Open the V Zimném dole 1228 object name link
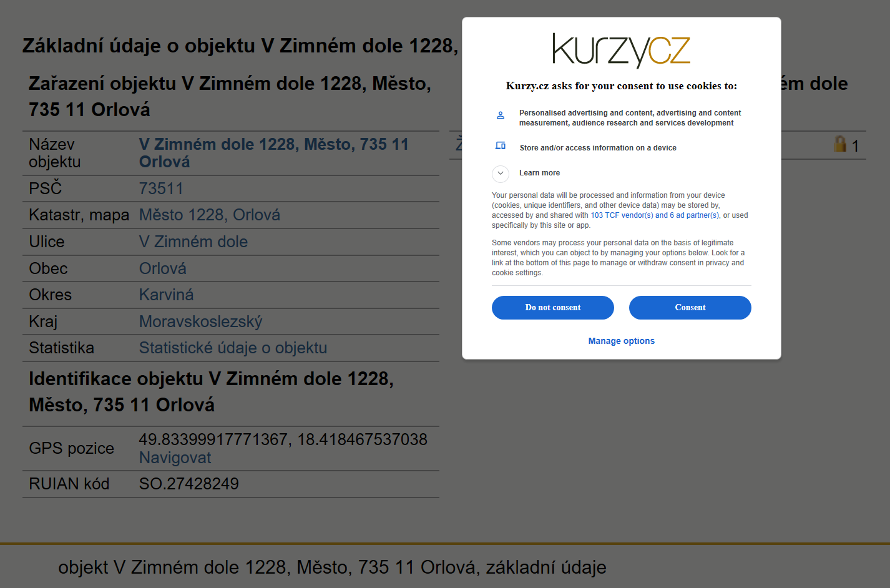Screen dimensions: 890x588 point(273,153)
